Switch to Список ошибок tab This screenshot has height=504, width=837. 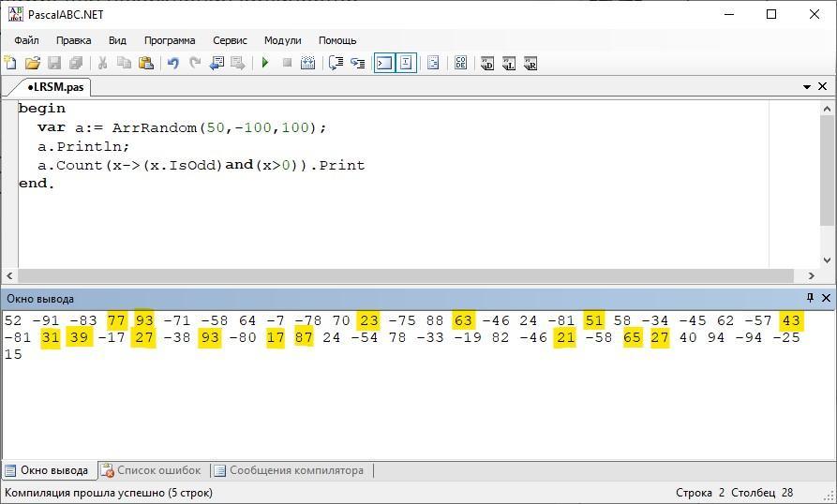point(152,470)
